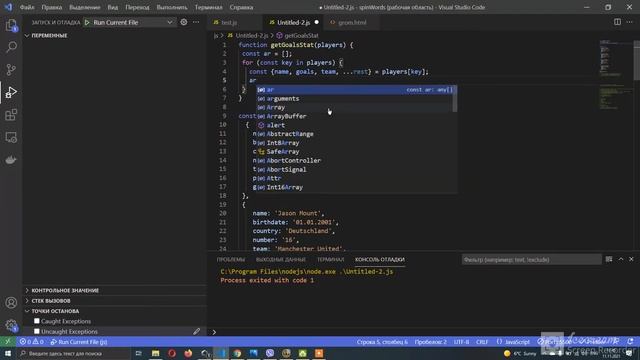
Task: Open the Accounts menu icon
Action: (11, 302)
